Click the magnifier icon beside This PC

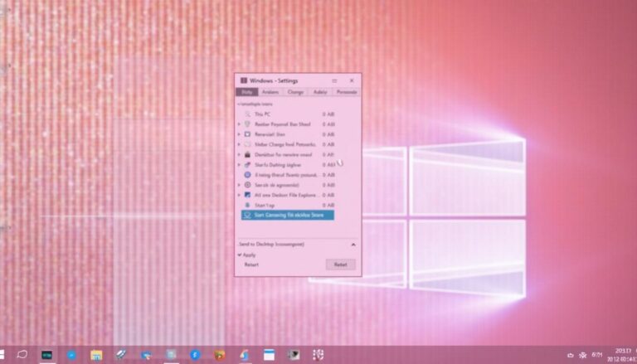pos(247,114)
